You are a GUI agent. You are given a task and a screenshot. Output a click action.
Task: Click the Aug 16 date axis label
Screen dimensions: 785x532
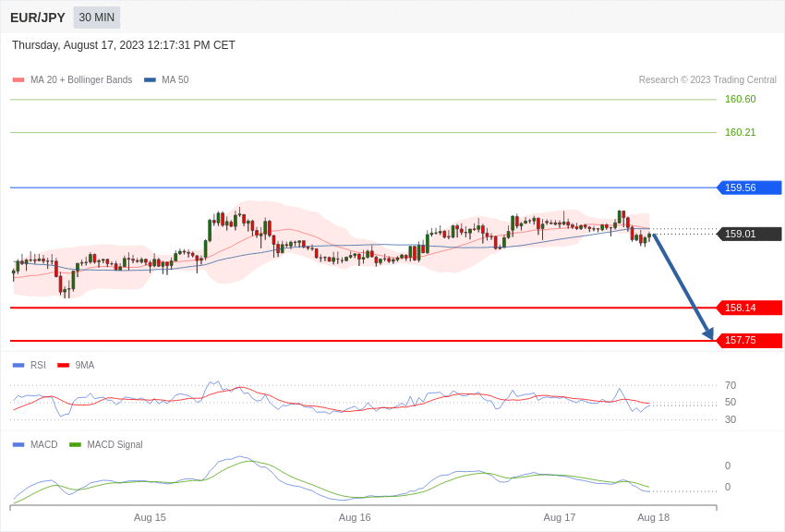coord(355,517)
